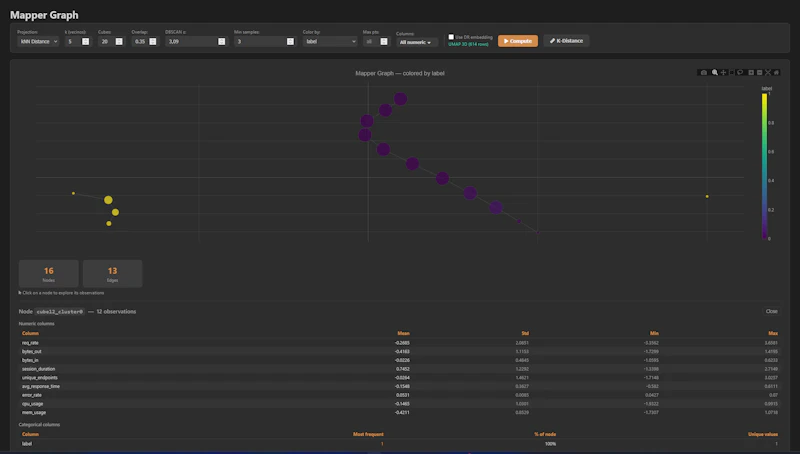Click the Most frequent column header

(x=368, y=434)
